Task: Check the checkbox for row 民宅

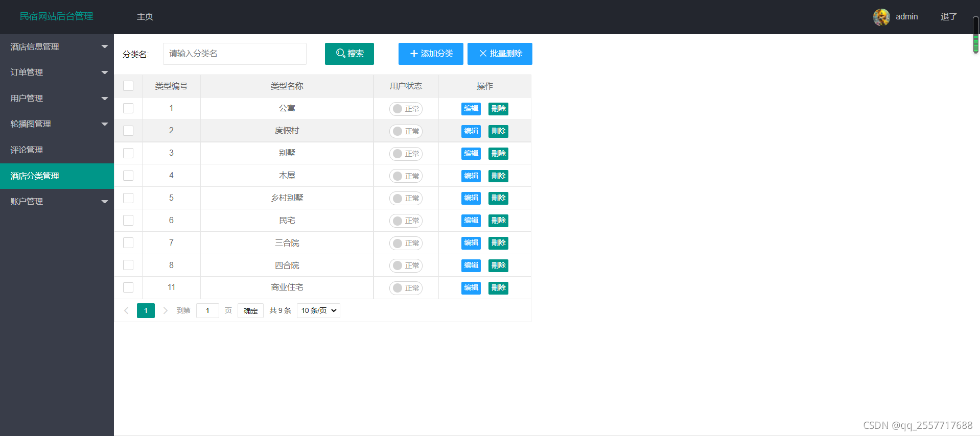Action: pos(128,221)
